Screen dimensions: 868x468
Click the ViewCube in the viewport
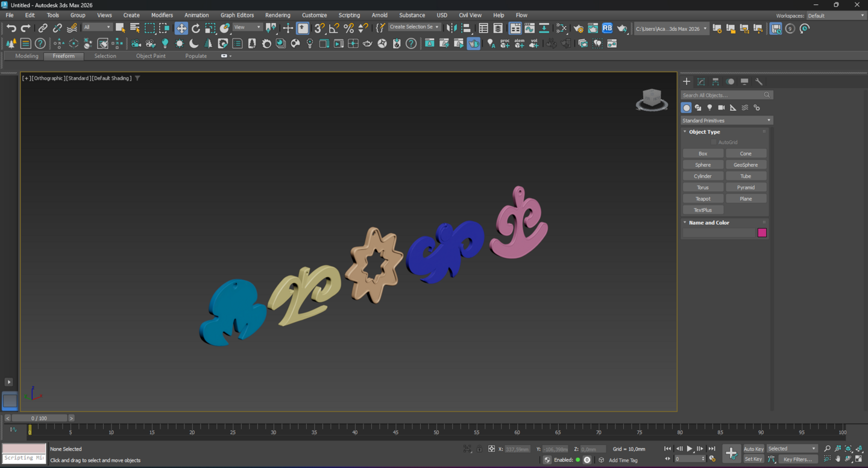point(652,99)
